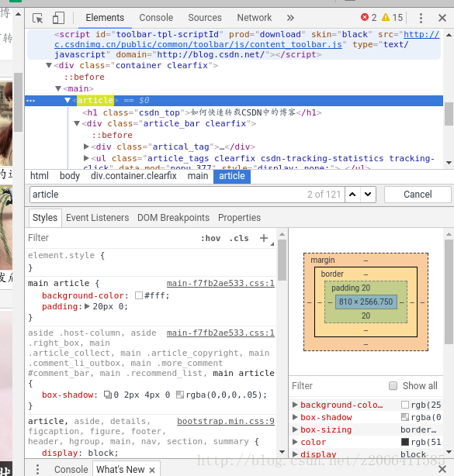Open the drawer three-dot menu at the bottom
Image resolution: width=454 pixels, height=476 pixels.
pos(37,469)
